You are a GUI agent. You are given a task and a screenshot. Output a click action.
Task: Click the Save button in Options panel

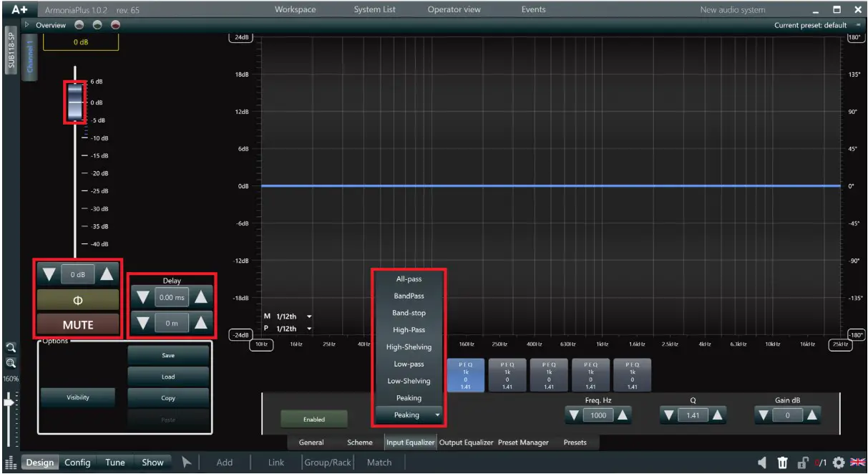tap(167, 355)
